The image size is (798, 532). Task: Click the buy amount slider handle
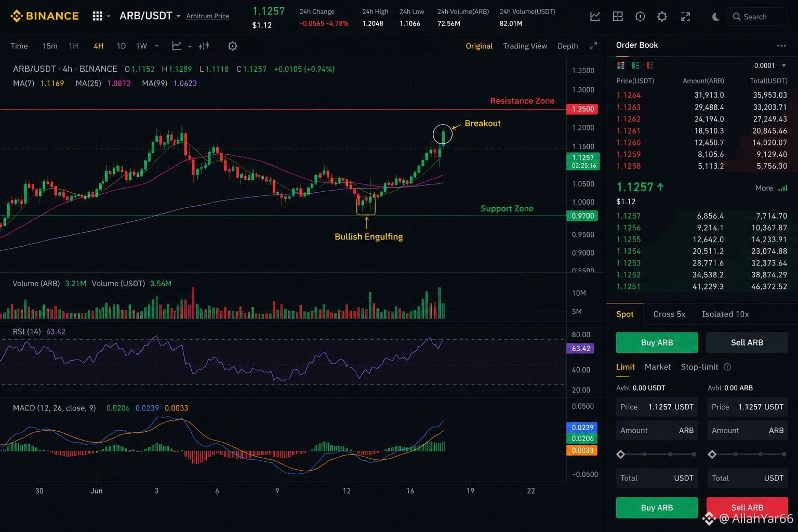620,455
